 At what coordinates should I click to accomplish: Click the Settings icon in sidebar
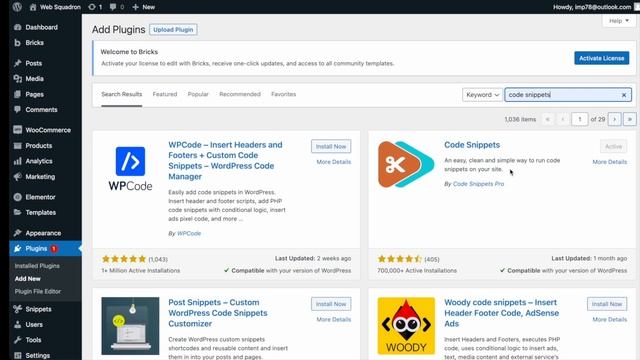coord(17,356)
